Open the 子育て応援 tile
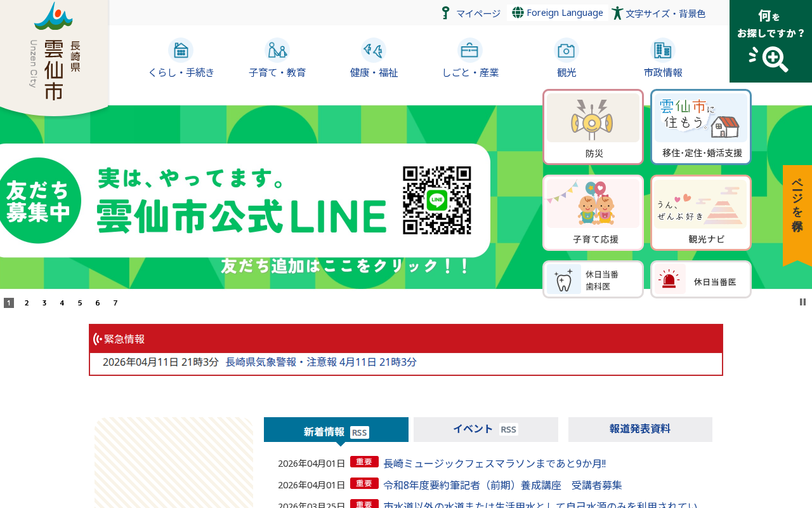The image size is (812, 508). pos(593,213)
